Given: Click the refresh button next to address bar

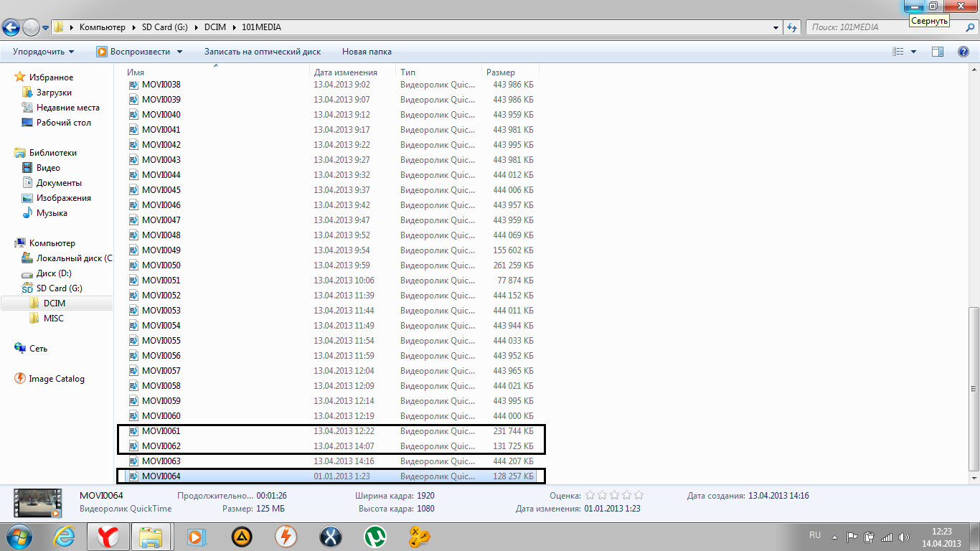Looking at the screenshot, I should (792, 27).
